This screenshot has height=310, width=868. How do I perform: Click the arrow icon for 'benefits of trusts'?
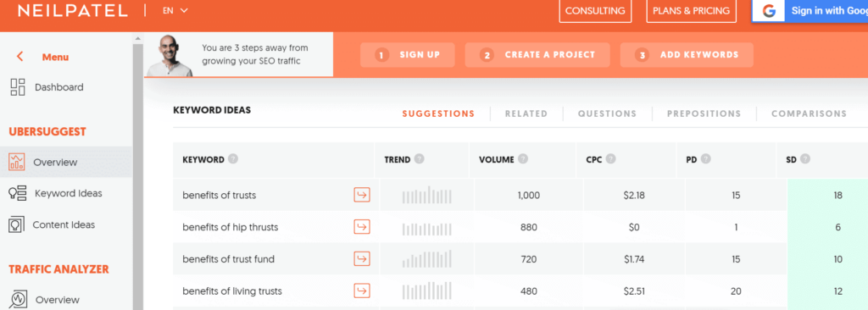362,195
